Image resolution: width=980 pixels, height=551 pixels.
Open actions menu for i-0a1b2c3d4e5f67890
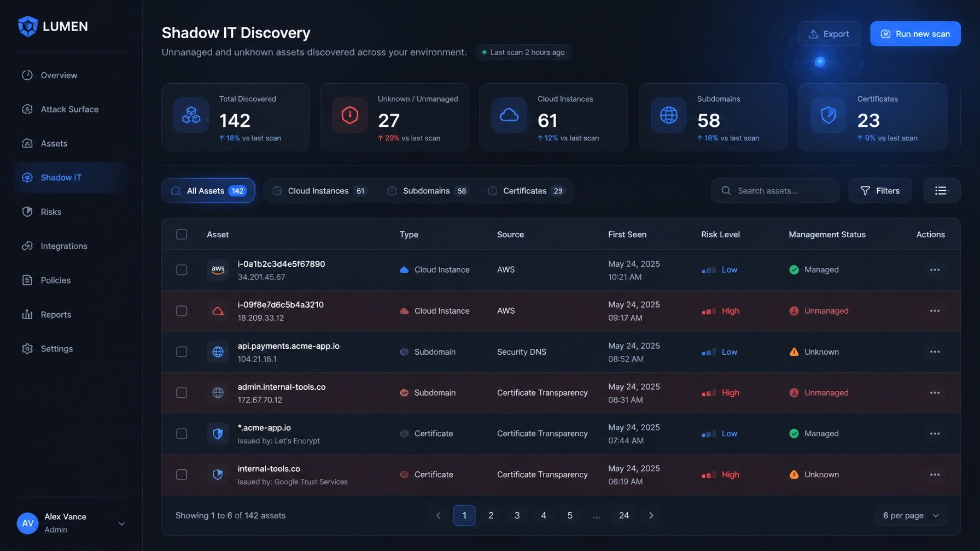[935, 270]
